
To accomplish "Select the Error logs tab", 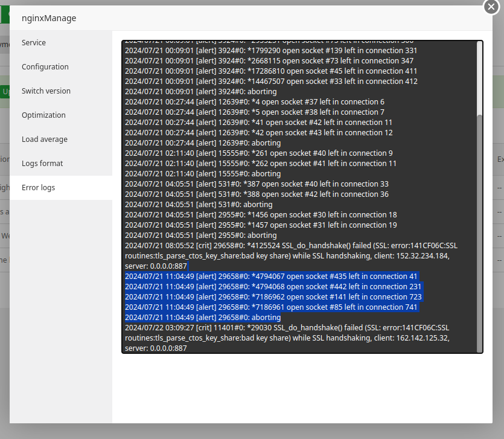I will (x=61, y=188).
